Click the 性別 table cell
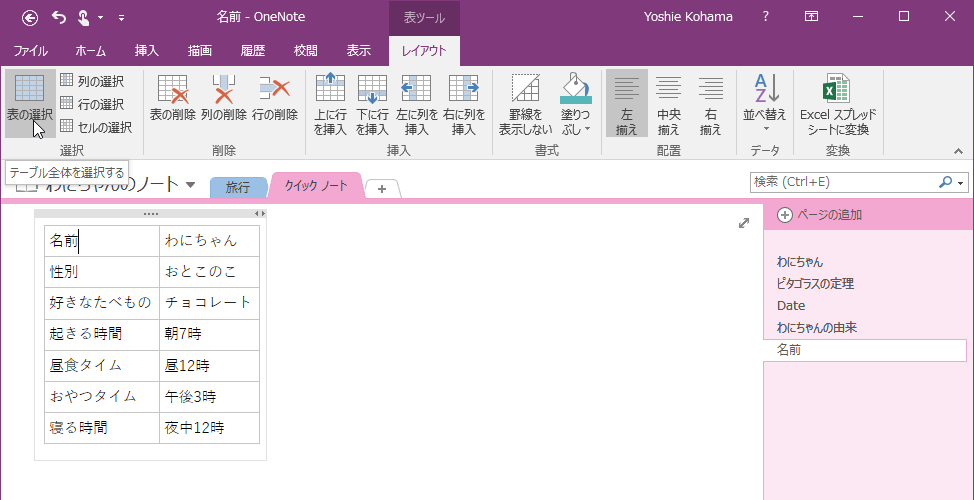The image size is (974, 500). click(x=102, y=272)
